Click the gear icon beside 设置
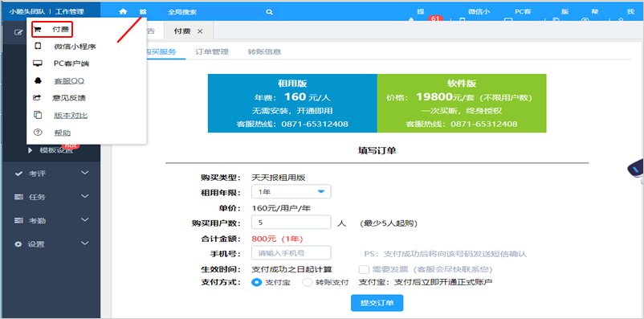The image size is (644, 319). point(18,244)
